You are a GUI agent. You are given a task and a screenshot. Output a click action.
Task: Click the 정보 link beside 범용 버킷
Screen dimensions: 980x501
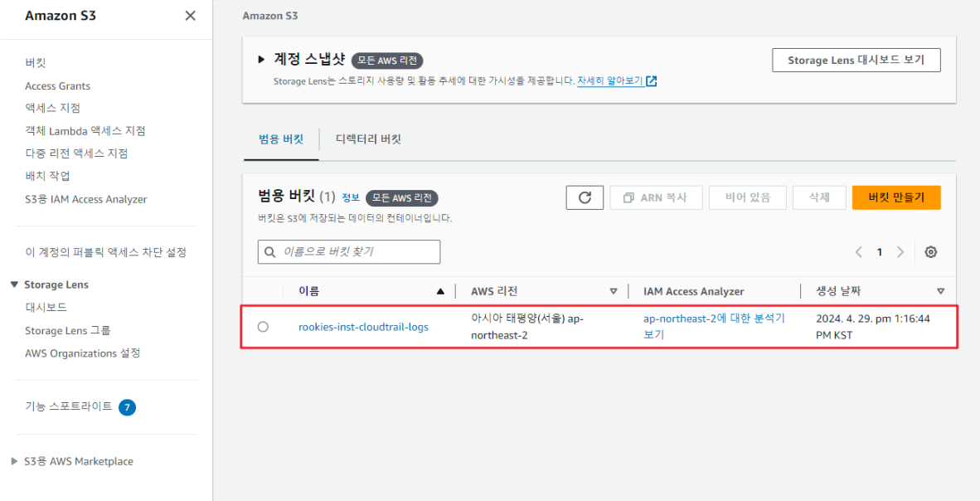click(351, 197)
